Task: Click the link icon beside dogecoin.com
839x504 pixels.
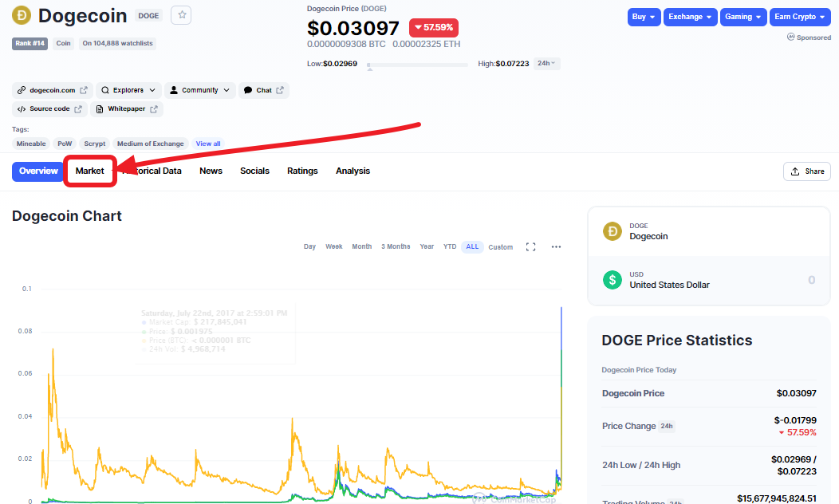Action: click(x=22, y=90)
